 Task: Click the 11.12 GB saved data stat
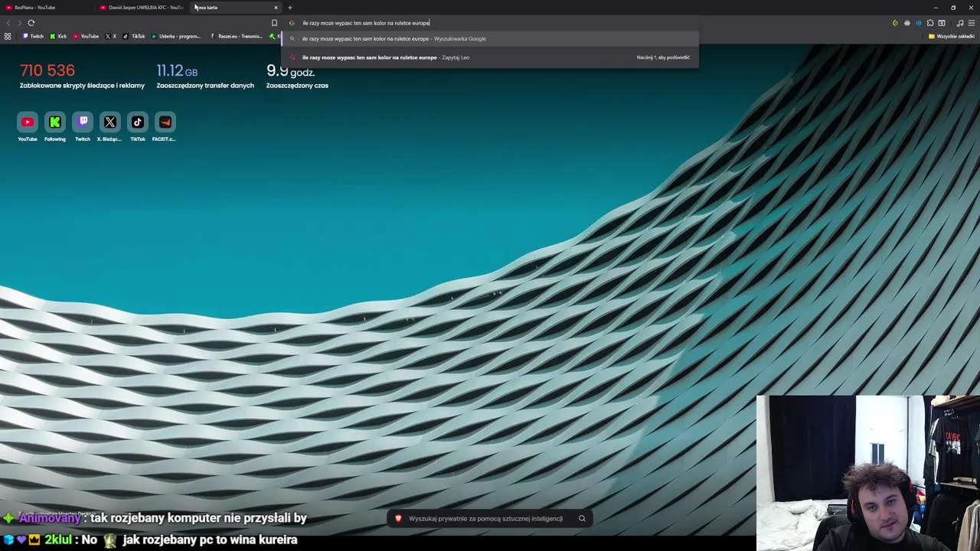pyautogui.click(x=205, y=77)
